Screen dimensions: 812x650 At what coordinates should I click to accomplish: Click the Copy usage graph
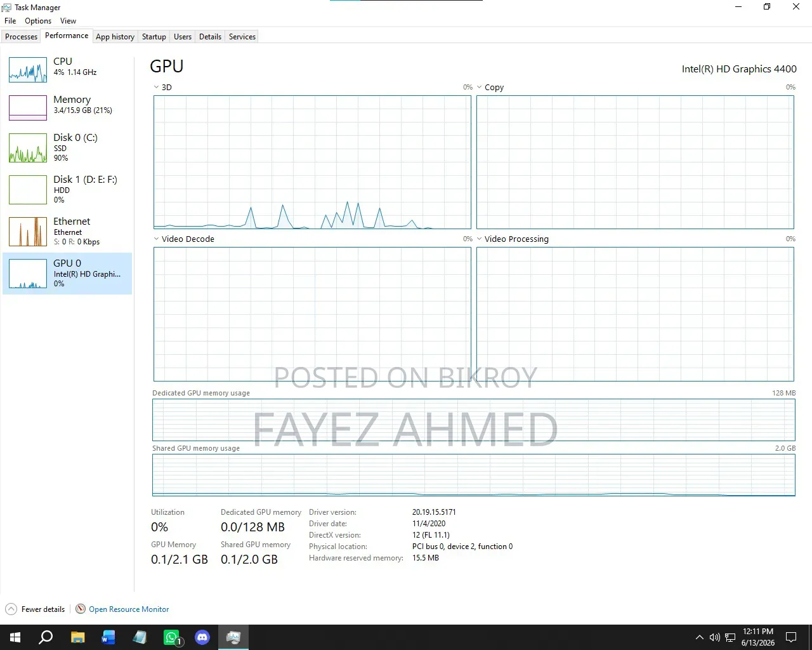(635, 162)
